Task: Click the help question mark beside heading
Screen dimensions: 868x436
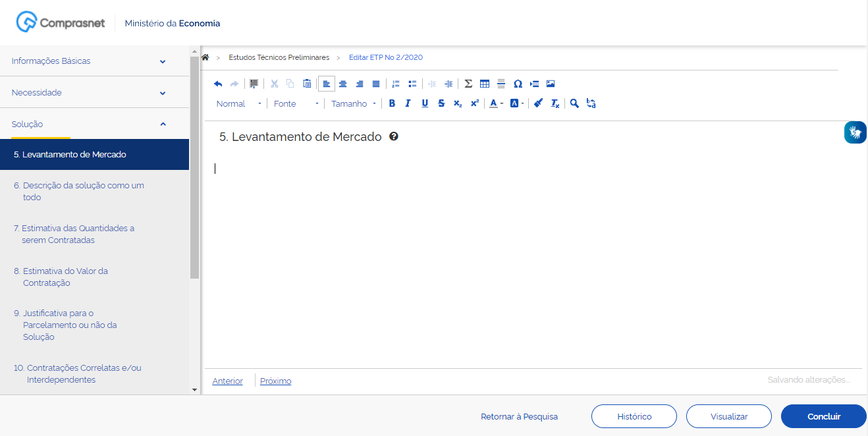Action: click(x=394, y=137)
